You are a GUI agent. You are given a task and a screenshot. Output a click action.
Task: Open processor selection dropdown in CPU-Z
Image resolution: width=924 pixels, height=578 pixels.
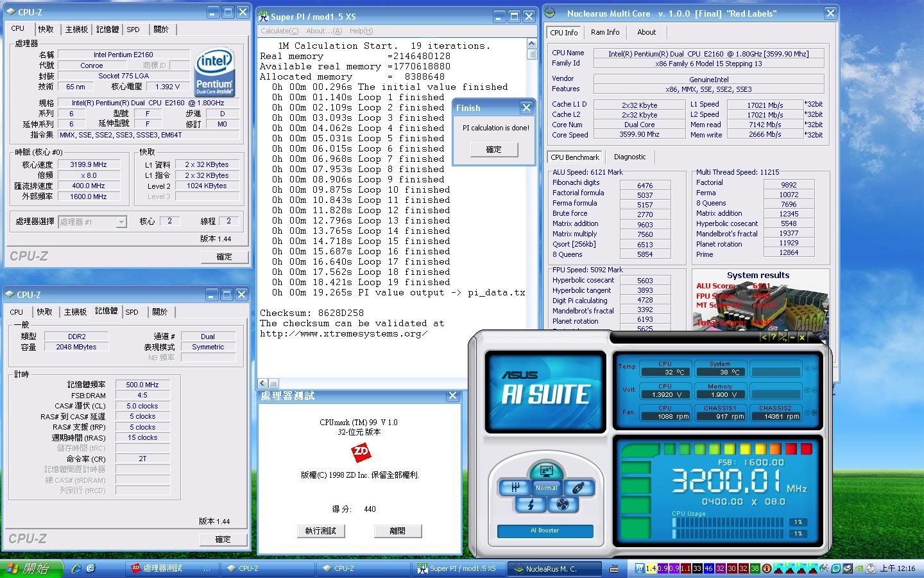coord(121,222)
